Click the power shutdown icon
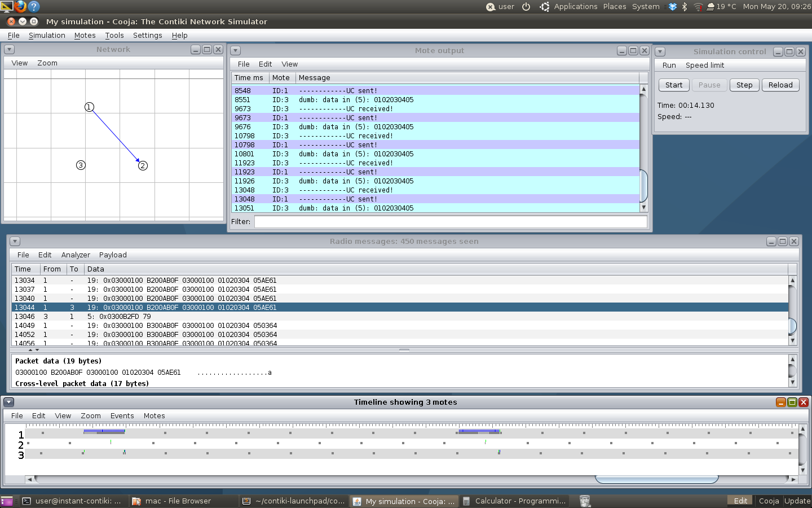This screenshot has height=508, width=812. (526, 7)
